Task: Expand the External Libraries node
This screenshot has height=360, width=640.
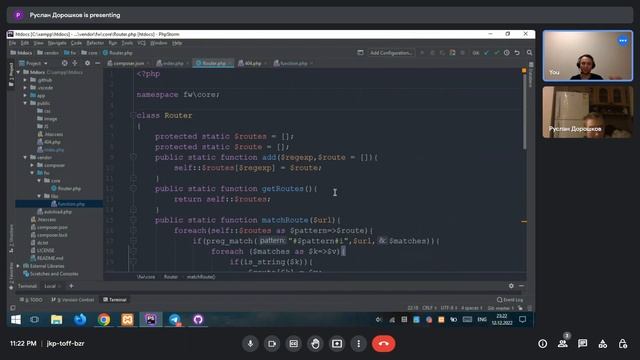Action: (x=18, y=266)
